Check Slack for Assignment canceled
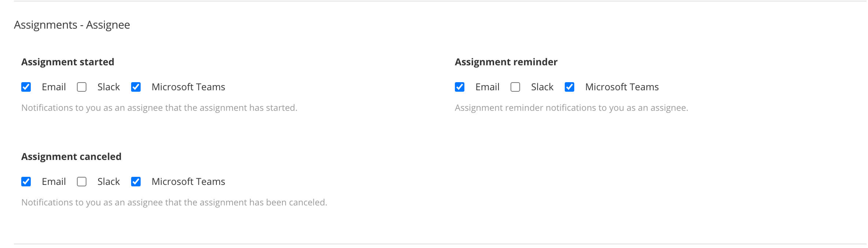 tap(81, 181)
